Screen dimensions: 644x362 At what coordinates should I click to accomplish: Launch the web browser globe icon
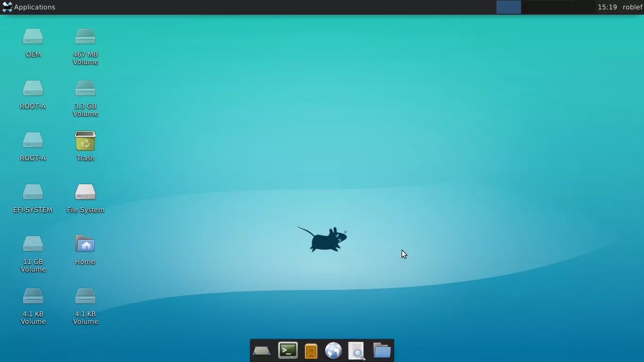point(333,351)
